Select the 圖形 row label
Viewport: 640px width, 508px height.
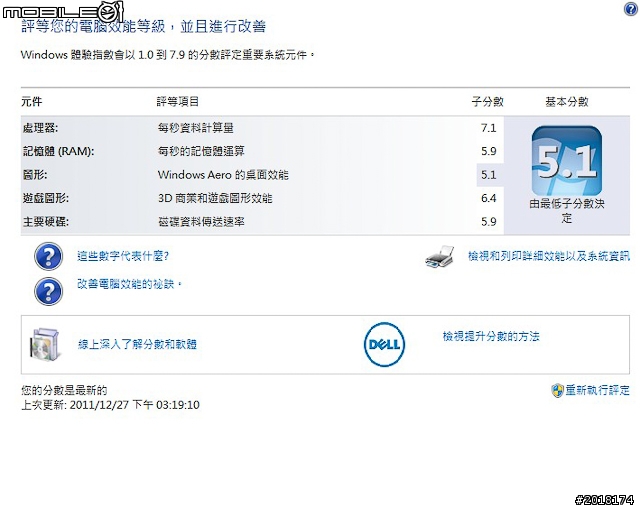pyautogui.click(x=35, y=175)
